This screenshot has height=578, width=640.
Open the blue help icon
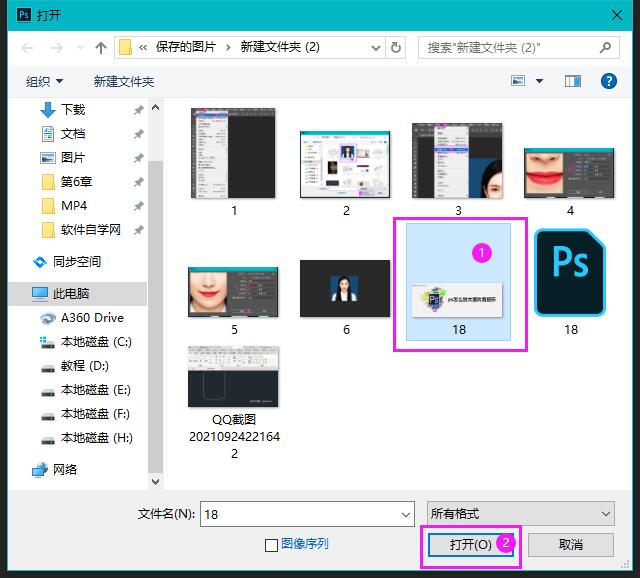(x=609, y=81)
